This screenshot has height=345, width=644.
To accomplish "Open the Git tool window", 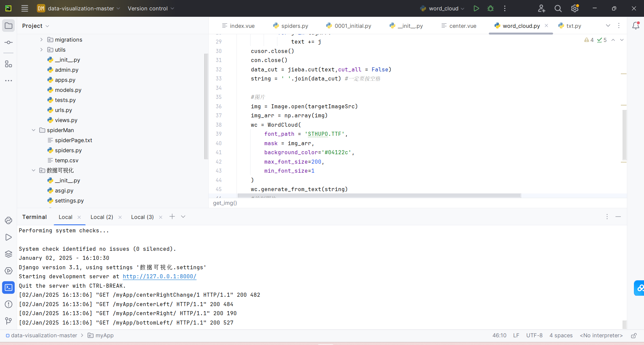I will coord(8,321).
